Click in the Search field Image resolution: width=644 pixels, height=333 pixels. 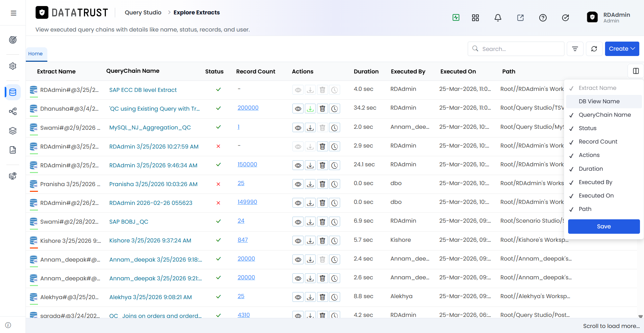(x=516, y=49)
